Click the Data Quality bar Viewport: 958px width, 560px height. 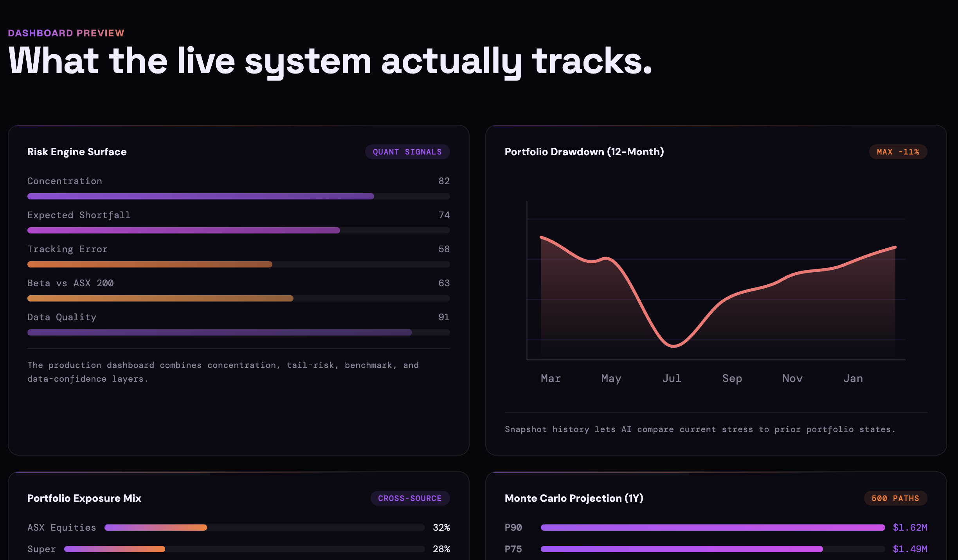pos(238,332)
